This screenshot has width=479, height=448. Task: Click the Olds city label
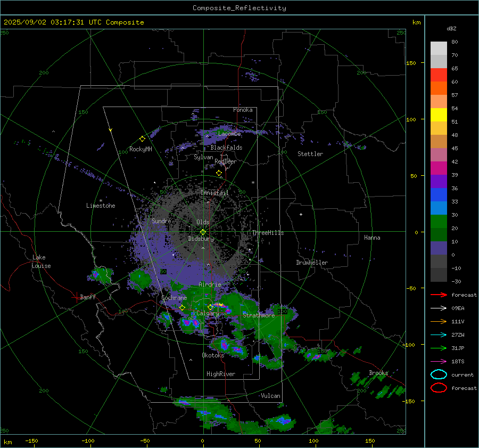click(203, 222)
